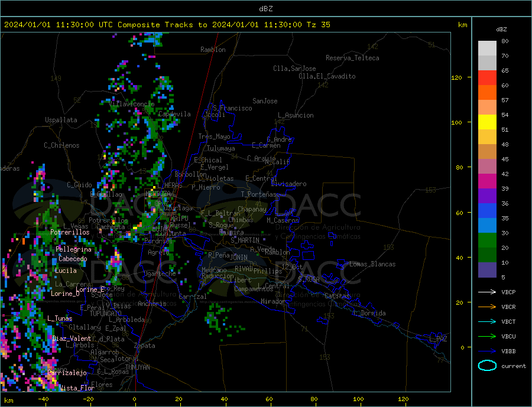Click the '-40' tick on horizontal axis
The width and height of the screenshot is (532, 407).
[43, 399]
